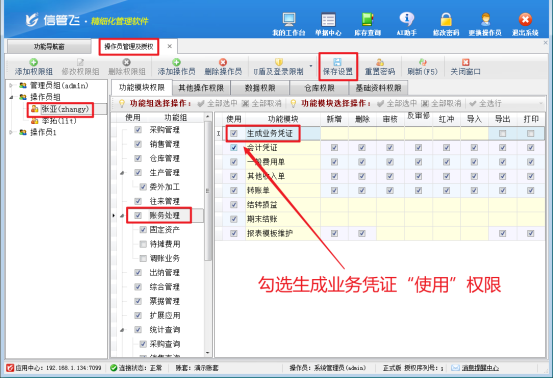
Task: Click 刷新(F5) in the toolbar
Action: coord(422,67)
